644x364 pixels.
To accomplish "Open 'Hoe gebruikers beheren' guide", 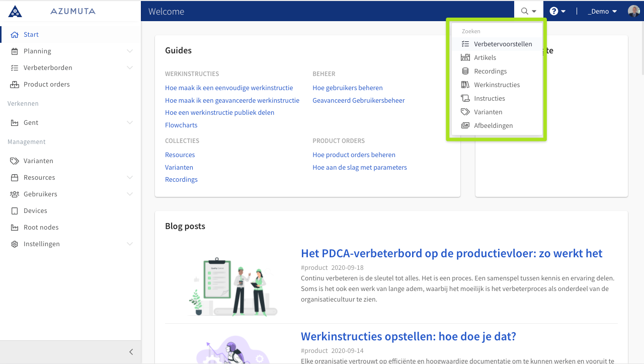I will point(348,88).
